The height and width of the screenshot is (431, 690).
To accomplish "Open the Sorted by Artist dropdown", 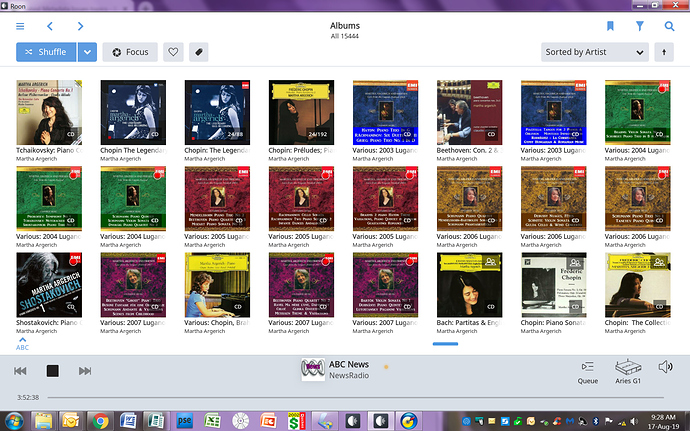I will coord(595,52).
